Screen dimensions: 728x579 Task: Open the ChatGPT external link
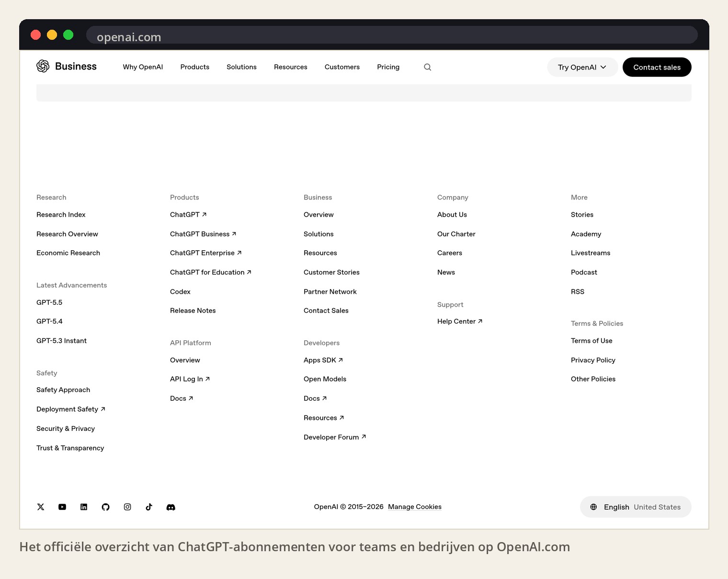[x=188, y=215]
